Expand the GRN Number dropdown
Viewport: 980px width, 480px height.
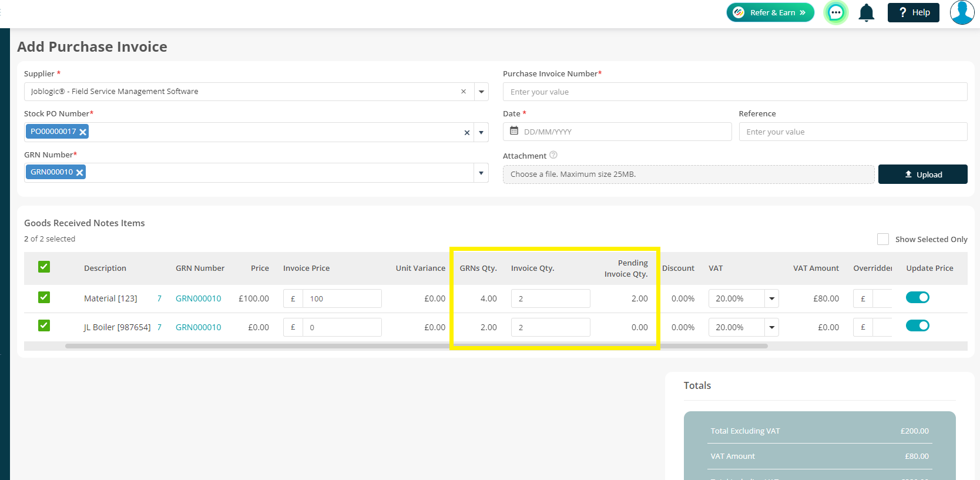click(x=481, y=173)
